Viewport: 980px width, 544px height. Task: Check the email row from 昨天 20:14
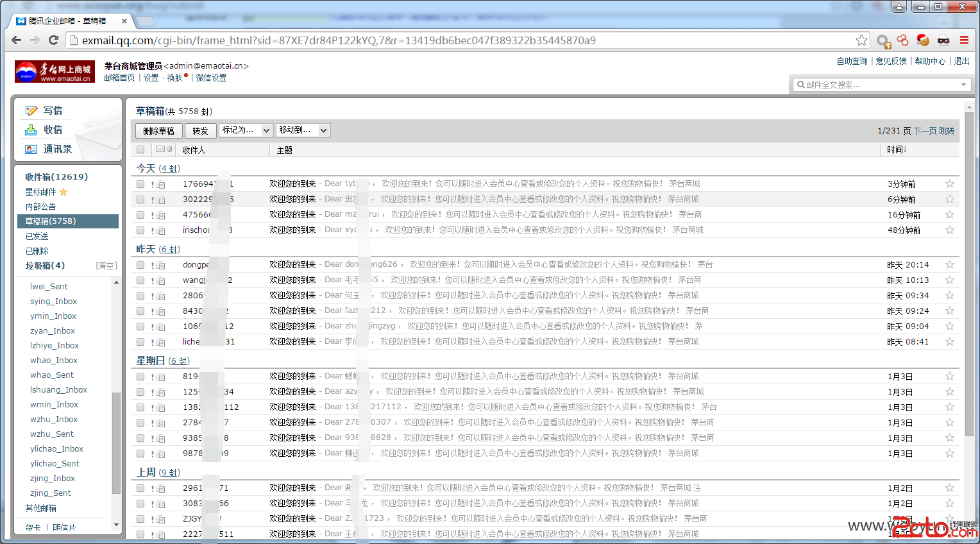pos(140,265)
